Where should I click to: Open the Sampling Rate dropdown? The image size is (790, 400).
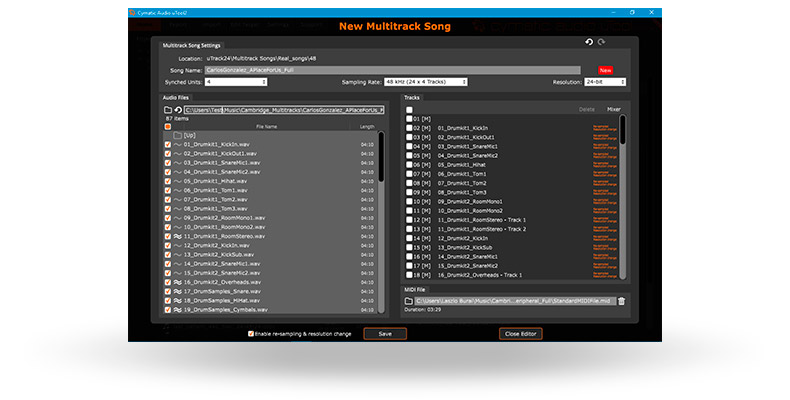point(426,82)
